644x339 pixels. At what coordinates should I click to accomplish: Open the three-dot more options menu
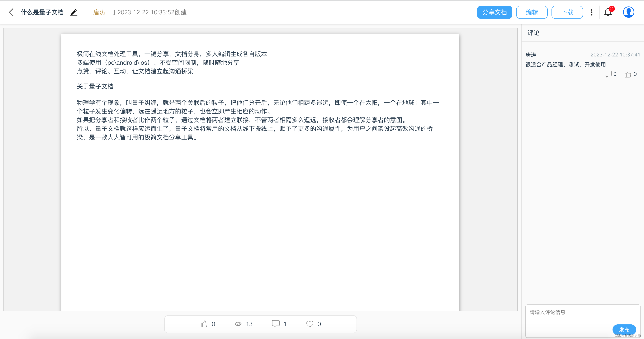click(591, 12)
